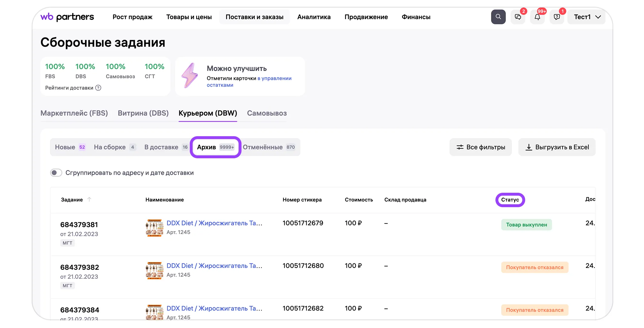
Task: Click the search magnifier icon
Action: 498,17
